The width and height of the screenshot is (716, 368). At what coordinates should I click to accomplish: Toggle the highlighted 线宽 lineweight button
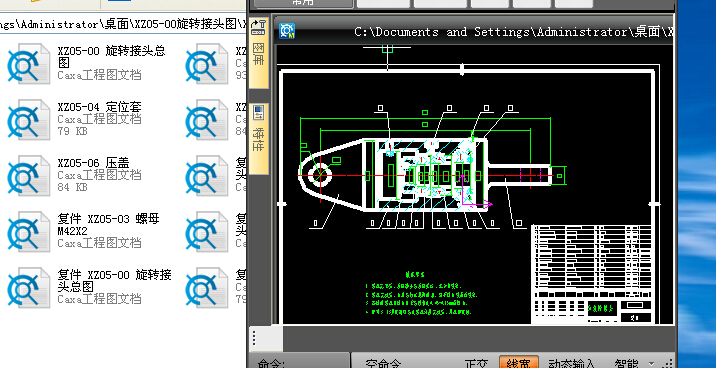point(519,363)
